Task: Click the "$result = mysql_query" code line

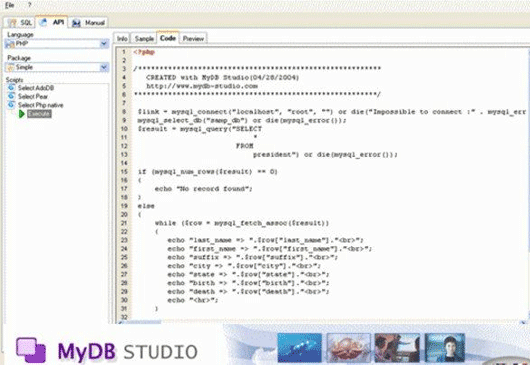Action: (199, 129)
